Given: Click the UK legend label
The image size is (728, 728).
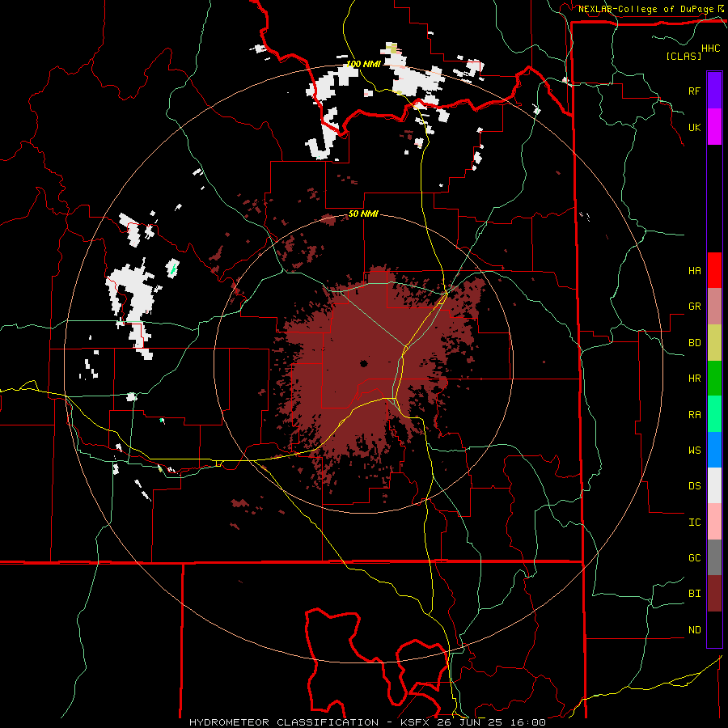Looking at the screenshot, I should point(694,128).
